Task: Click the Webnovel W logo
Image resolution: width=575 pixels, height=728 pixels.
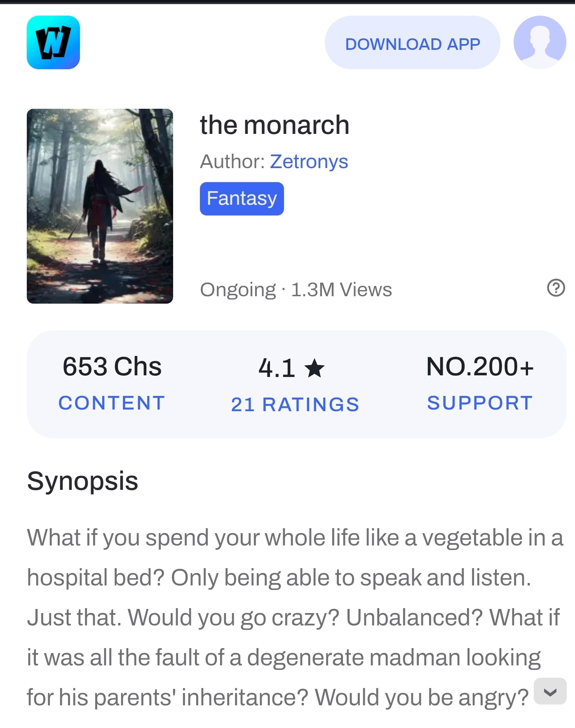Action: tap(53, 42)
